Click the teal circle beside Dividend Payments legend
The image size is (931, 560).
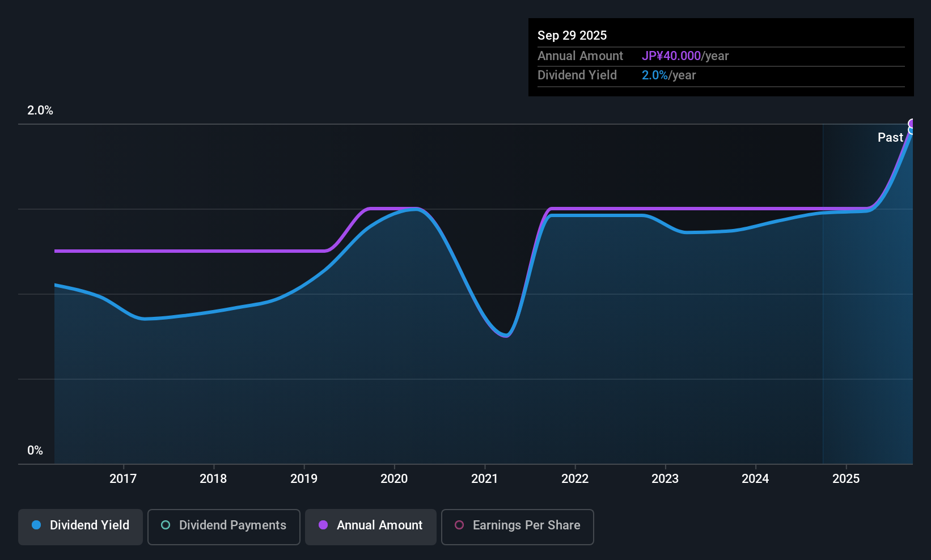166,525
